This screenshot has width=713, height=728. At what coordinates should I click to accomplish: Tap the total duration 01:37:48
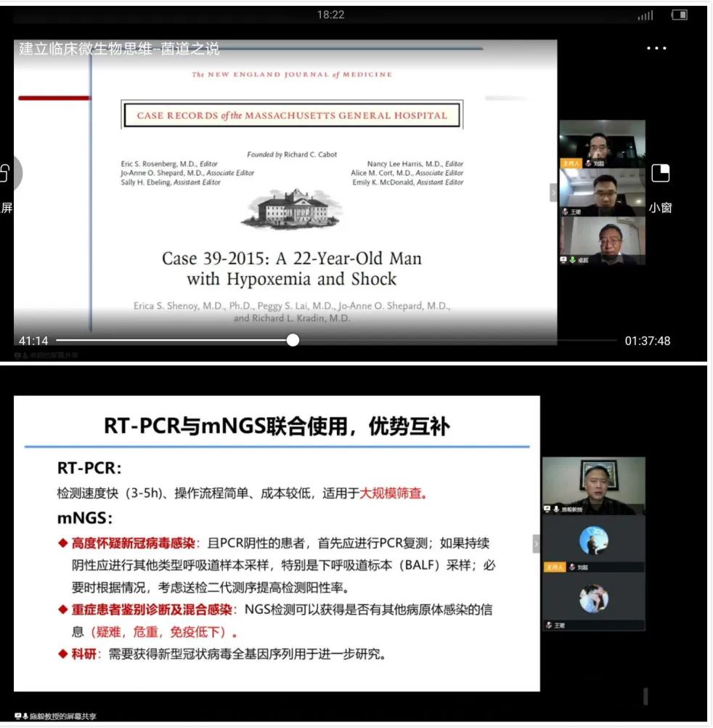click(648, 341)
